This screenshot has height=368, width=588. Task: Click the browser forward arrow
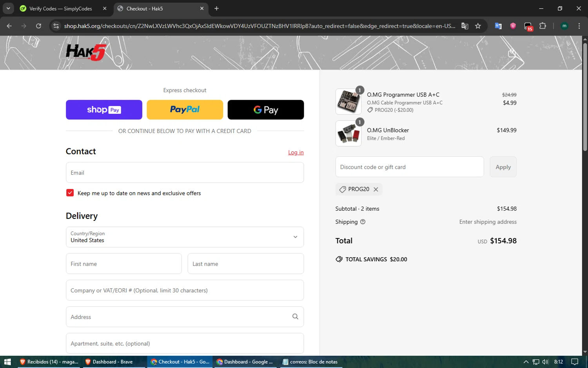[24, 26]
